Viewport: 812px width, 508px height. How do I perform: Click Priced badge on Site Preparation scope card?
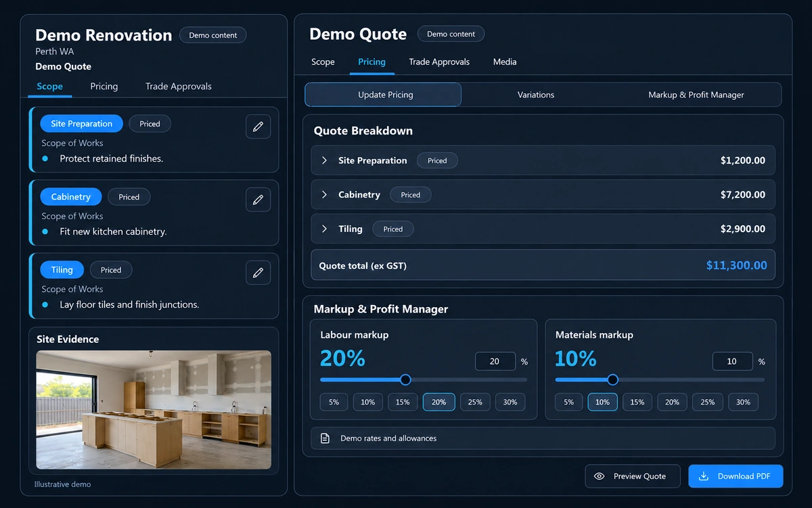pyautogui.click(x=150, y=124)
